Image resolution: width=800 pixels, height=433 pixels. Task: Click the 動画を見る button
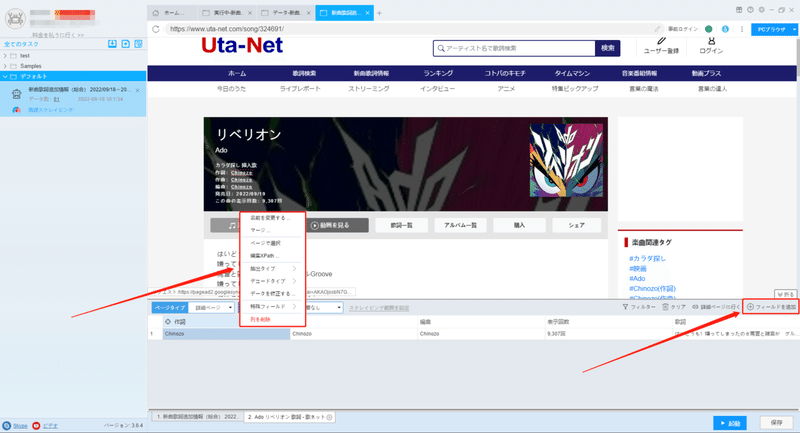point(337,225)
